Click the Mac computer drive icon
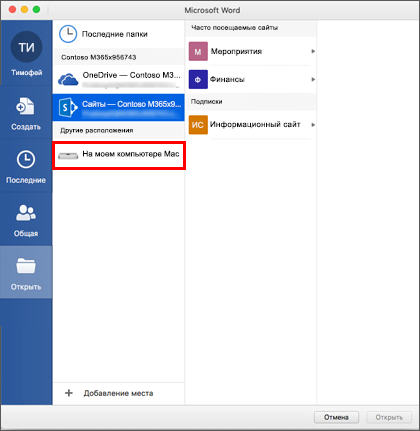Image resolution: width=420 pixels, height=431 pixels. (68, 155)
